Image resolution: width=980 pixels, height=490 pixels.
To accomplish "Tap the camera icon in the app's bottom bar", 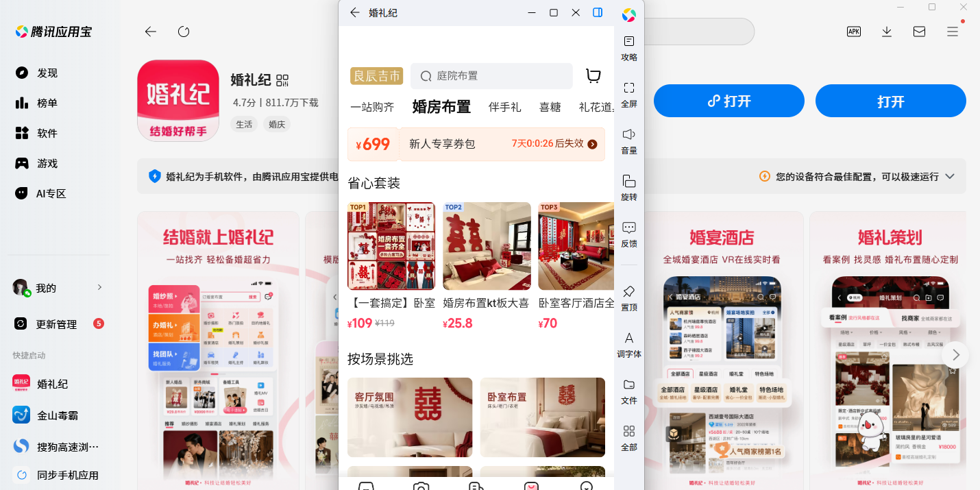I will [421, 486].
